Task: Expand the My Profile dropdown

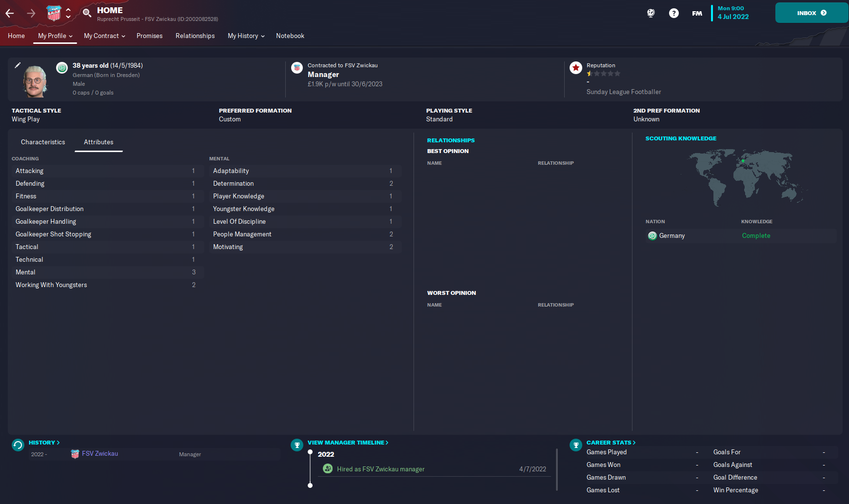Action: click(x=55, y=36)
